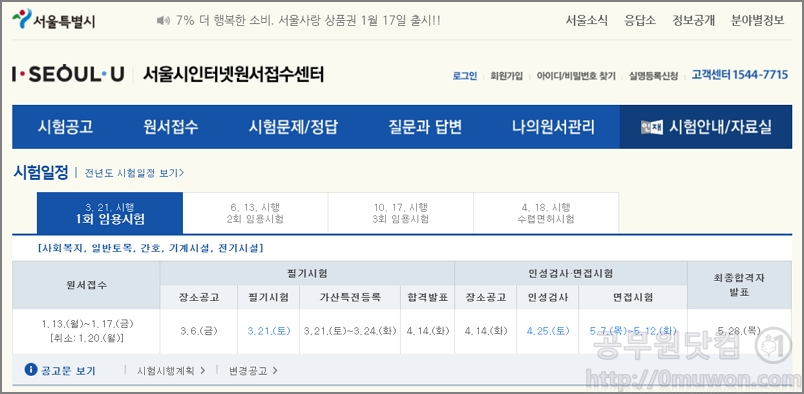804x394 pixels.
Task: Open 정보공개 in top bar
Action: point(694,21)
